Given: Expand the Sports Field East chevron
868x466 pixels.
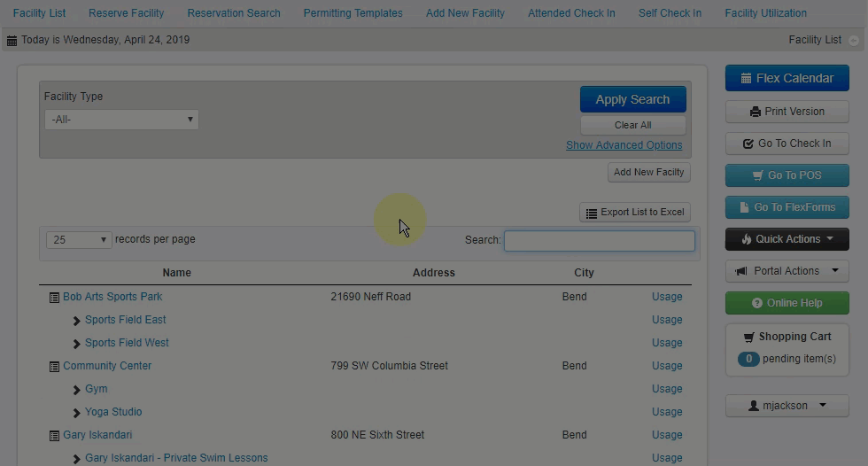Looking at the screenshot, I should (77, 321).
